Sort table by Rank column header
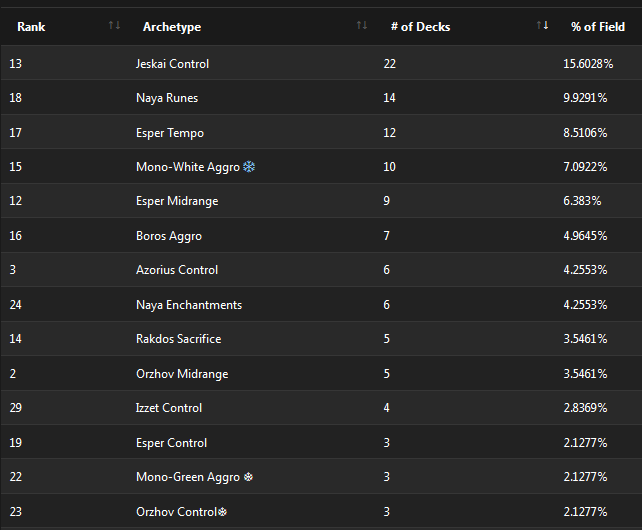 [31, 27]
